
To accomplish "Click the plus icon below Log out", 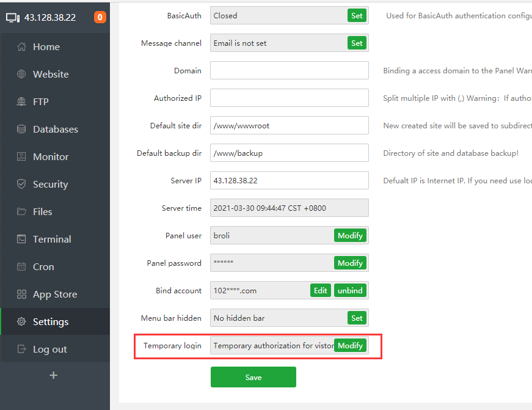I will pyautogui.click(x=53, y=375).
